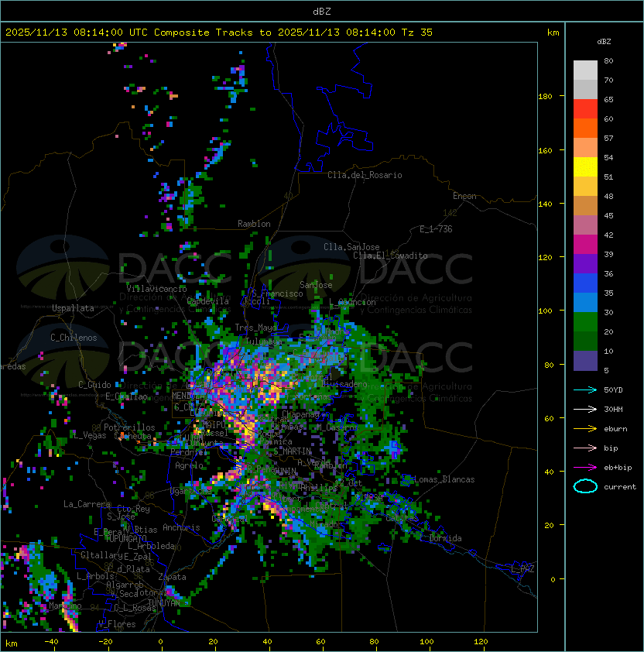Select the 'Agrelo' map label
This screenshot has width=644, height=652.
[x=189, y=465]
